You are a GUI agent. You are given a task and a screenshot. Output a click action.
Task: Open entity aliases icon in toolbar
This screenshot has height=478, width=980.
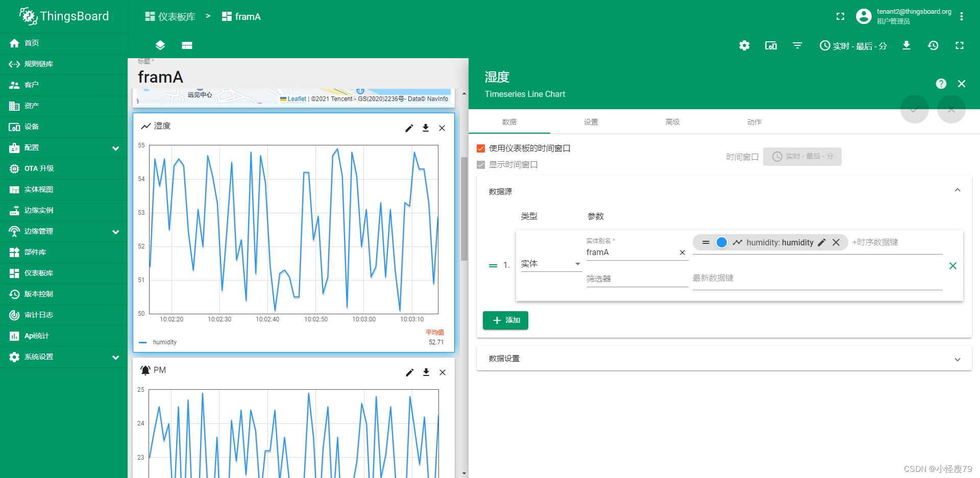tap(771, 45)
